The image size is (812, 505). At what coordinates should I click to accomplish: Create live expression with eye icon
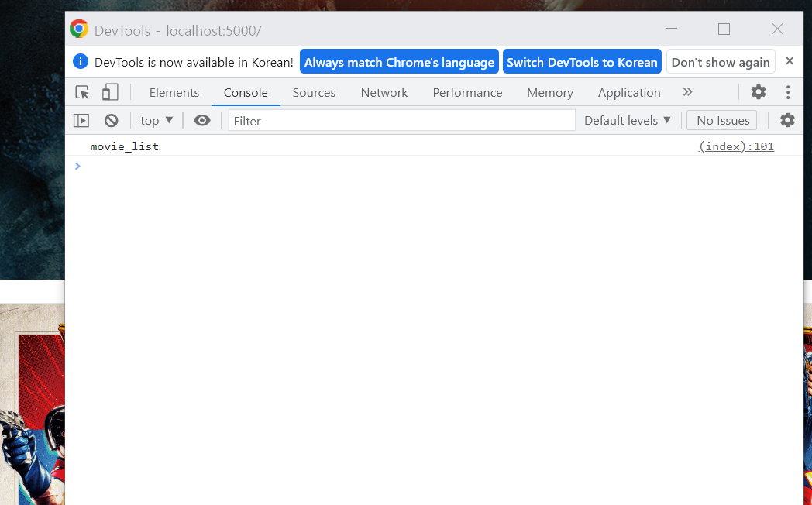(x=202, y=121)
